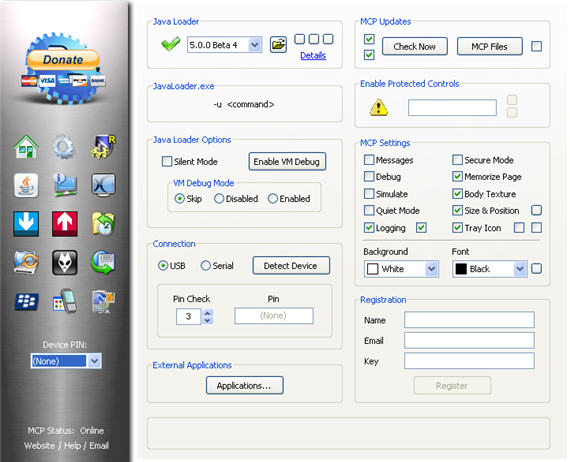Enable the Silent Mode checkbox

coord(167,161)
